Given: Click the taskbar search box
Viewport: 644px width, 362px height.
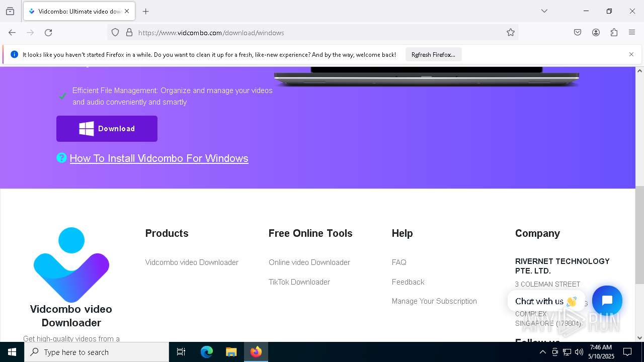Looking at the screenshot, I should (97, 352).
